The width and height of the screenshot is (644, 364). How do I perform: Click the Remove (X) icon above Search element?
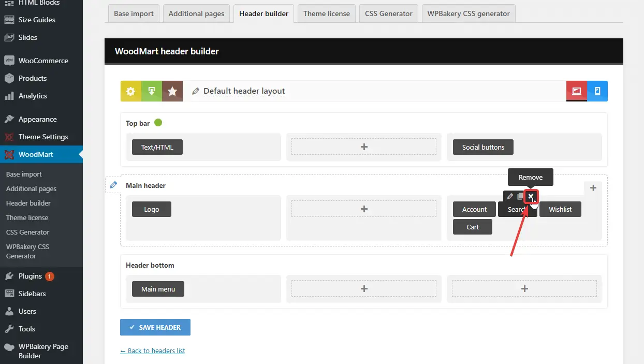click(x=531, y=196)
